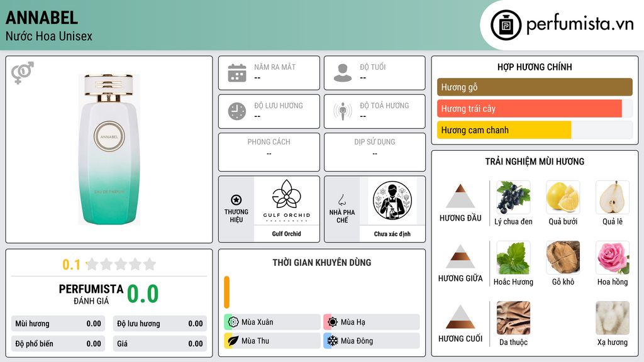The height and width of the screenshot is (362, 644).
Task: Click the Hương cuối pyramid icon
Action: [460, 317]
